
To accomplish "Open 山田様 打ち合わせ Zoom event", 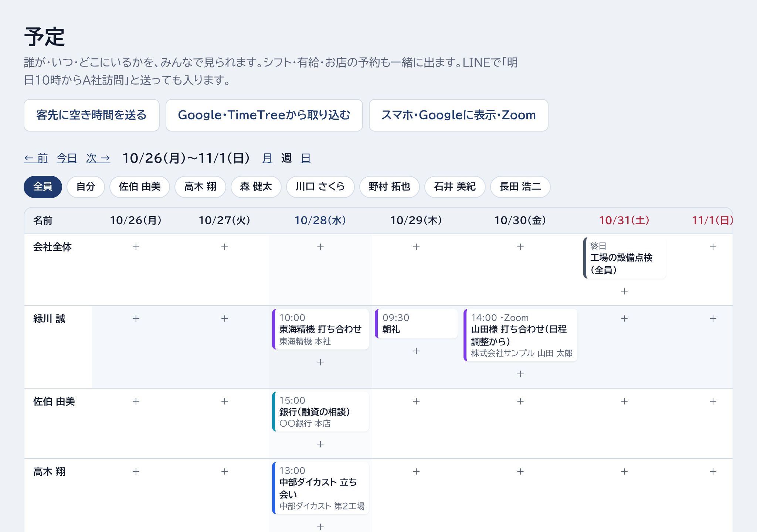I will click(x=520, y=335).
